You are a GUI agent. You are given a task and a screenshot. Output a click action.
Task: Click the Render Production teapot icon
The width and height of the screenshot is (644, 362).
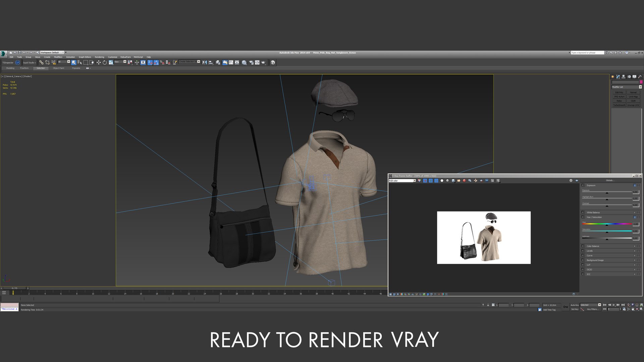tap(263, 62)
